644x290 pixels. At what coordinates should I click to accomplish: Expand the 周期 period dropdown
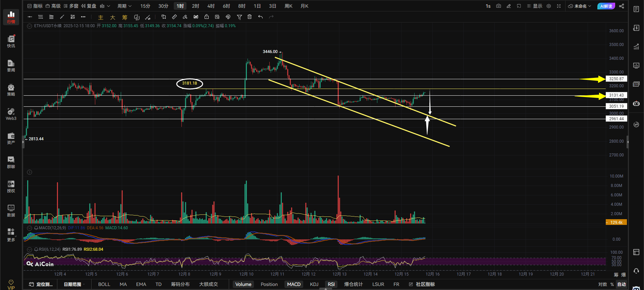click(x=124, y=6)
